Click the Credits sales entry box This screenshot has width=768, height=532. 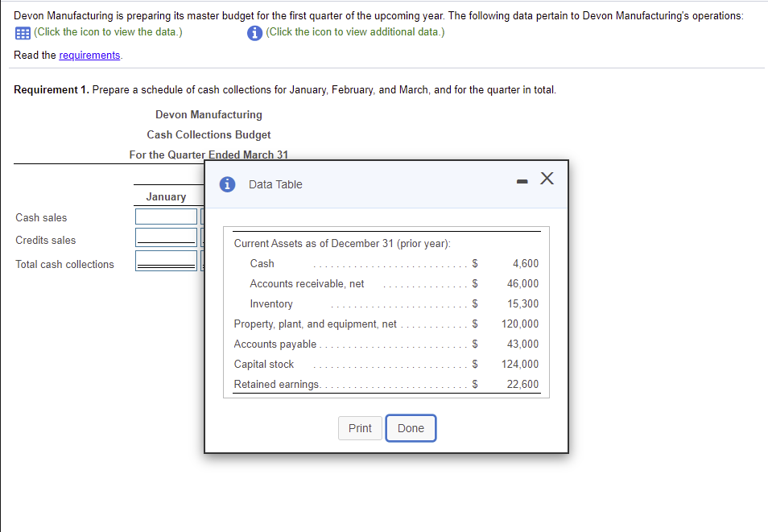(x=166, y=238)
